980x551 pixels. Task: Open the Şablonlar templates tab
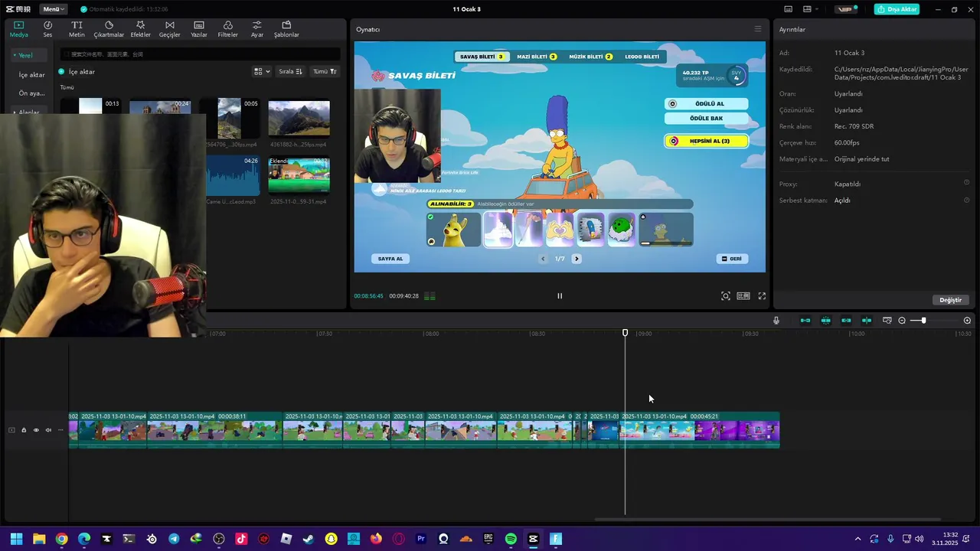tap(286, 29)
